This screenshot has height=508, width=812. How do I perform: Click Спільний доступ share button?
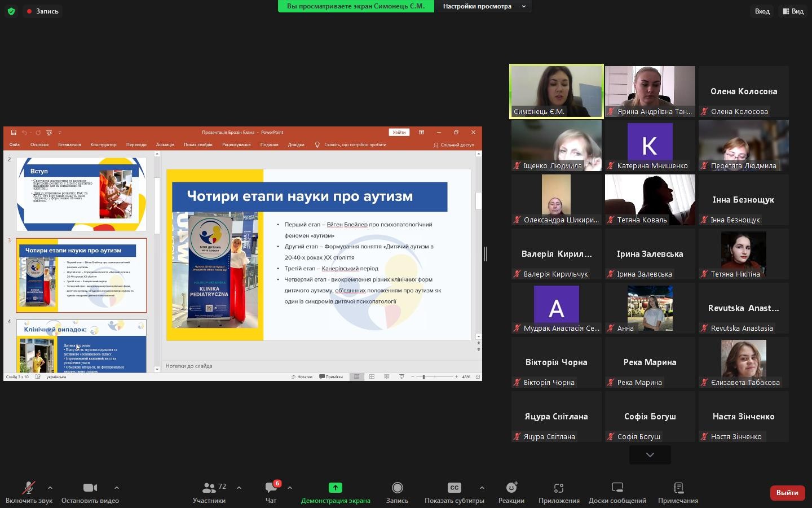(454, 144)
